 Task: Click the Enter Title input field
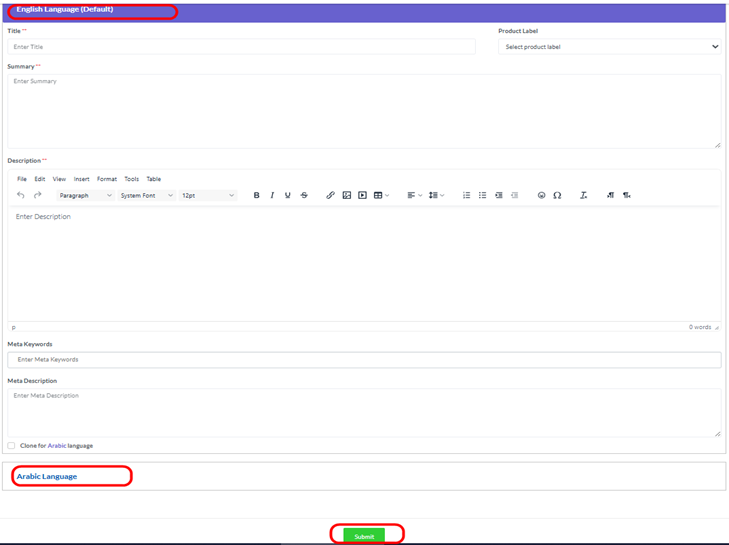click(x=241, y=47)
